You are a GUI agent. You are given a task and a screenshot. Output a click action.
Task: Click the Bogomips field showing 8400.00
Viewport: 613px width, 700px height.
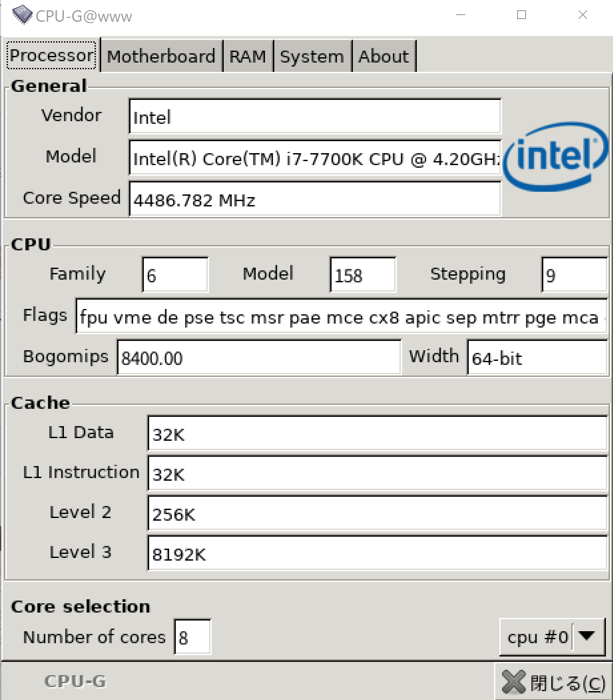tap(259, 357)
